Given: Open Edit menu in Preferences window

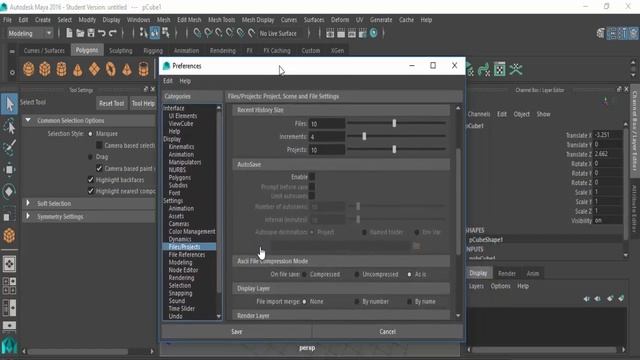Looking at the screenshot, I should coord(168,81).
